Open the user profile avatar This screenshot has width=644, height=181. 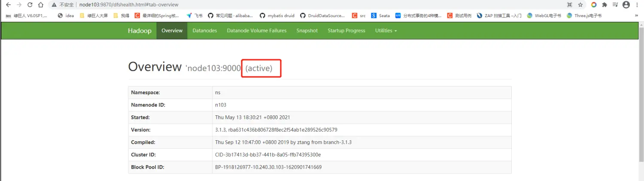(626, 5)
